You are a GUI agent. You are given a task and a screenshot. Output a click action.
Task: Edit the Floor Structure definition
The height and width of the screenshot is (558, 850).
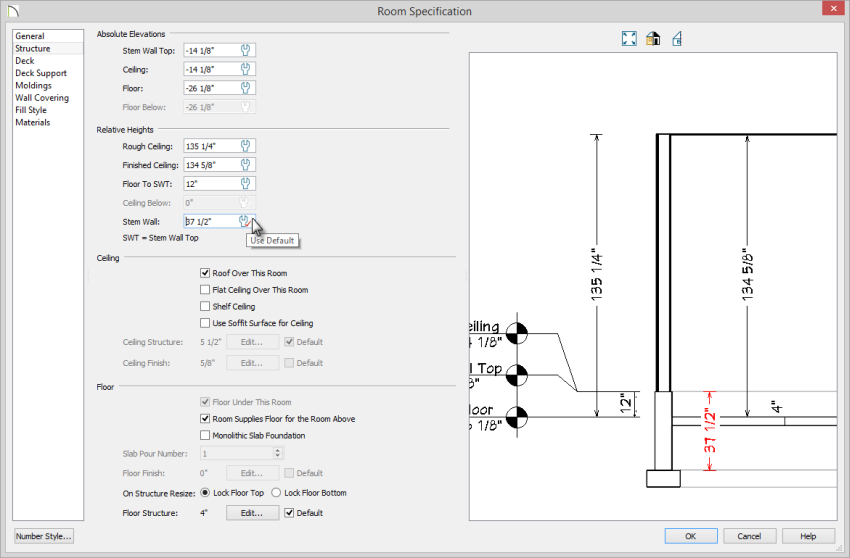click(x=252, y=512)
